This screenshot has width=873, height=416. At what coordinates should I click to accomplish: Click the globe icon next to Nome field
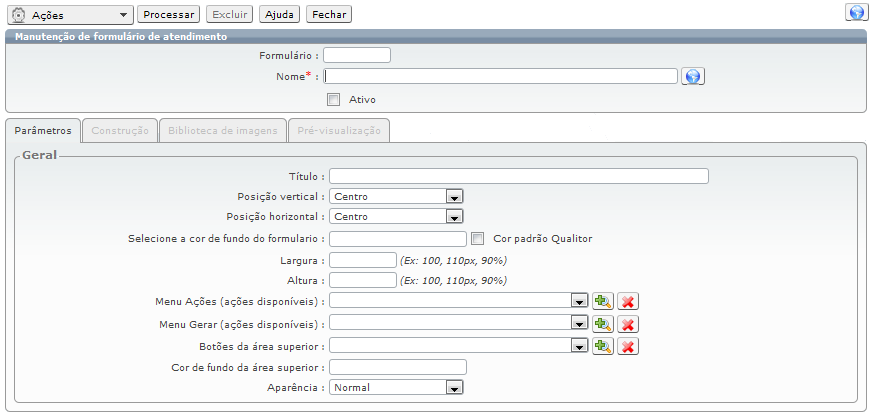[x=694, y=76]
